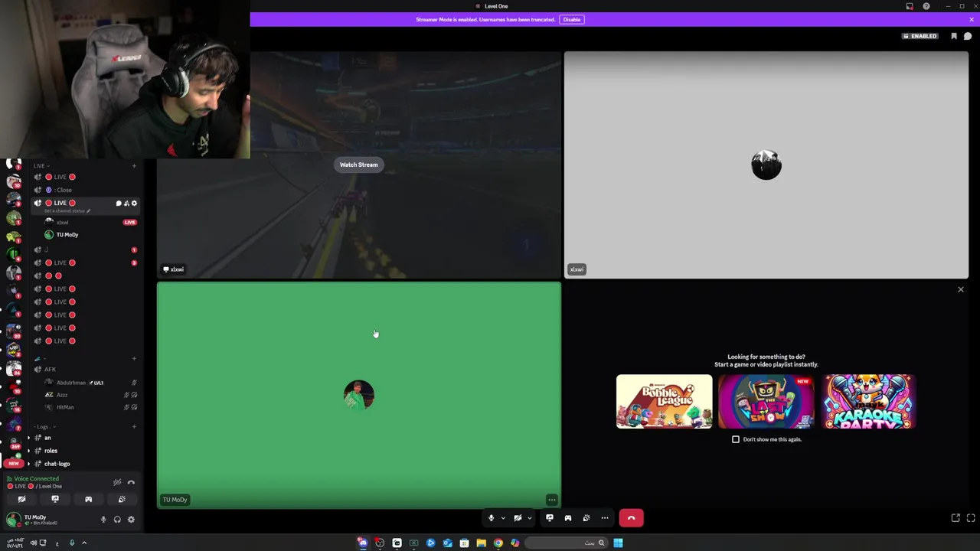Open the inbox icon in title bar
The height and width of the screenshot is (551, 980).
click(x=910, y=6)
